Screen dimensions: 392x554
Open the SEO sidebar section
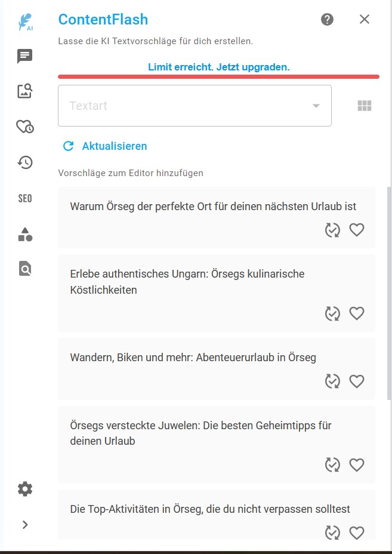pos(25,198)
